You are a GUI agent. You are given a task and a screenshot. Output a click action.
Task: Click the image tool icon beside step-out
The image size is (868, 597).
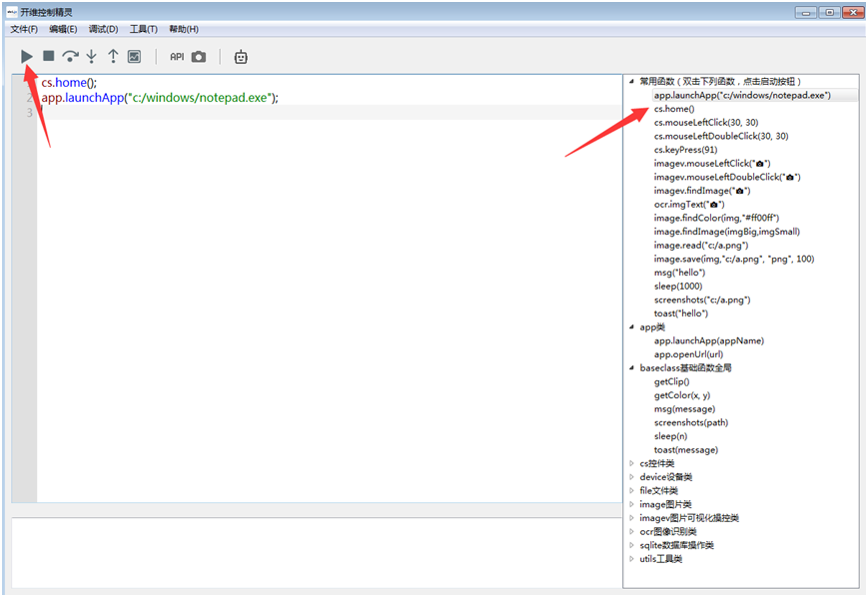(x=134, y=57)
